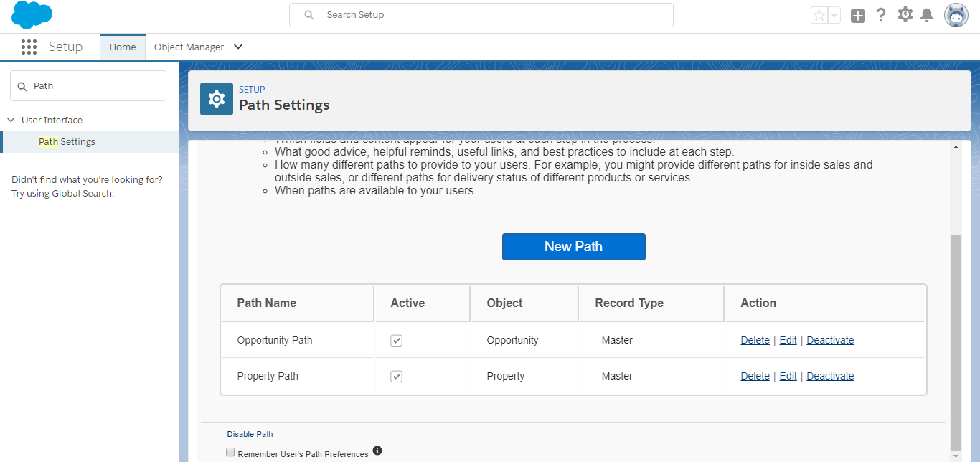This screenshot has width=980, height=462.
Task: Click the info icon beside Path Preferences
Action: pos(377,451)
